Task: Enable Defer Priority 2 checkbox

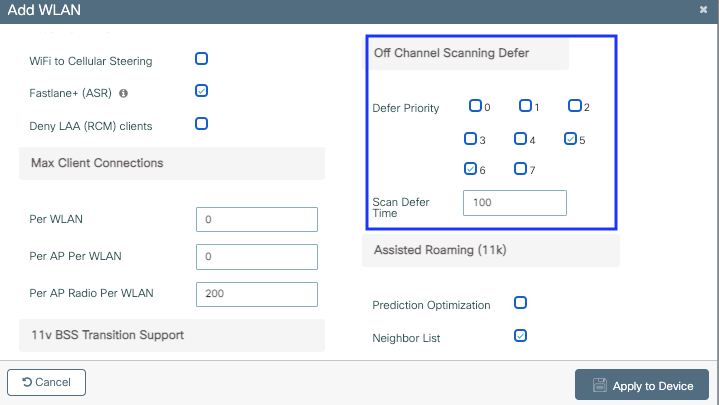Action: (x=574, y=106)
